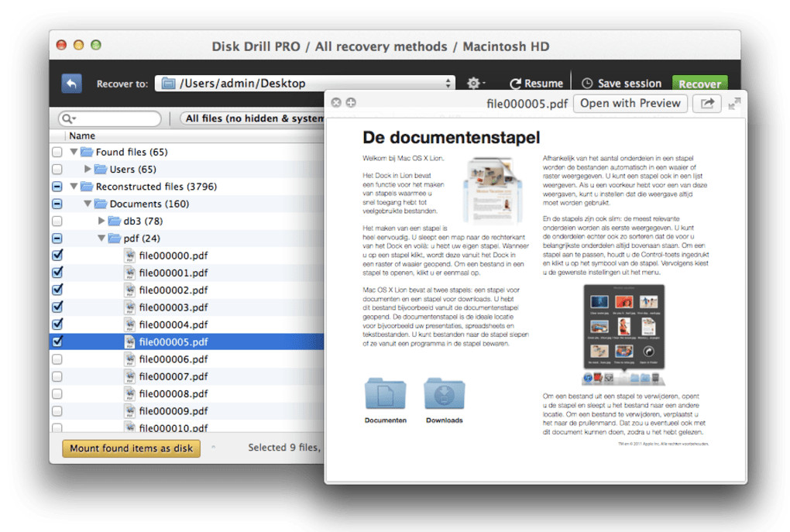
Task: Click the red window close button
Action: coord(61,45)
